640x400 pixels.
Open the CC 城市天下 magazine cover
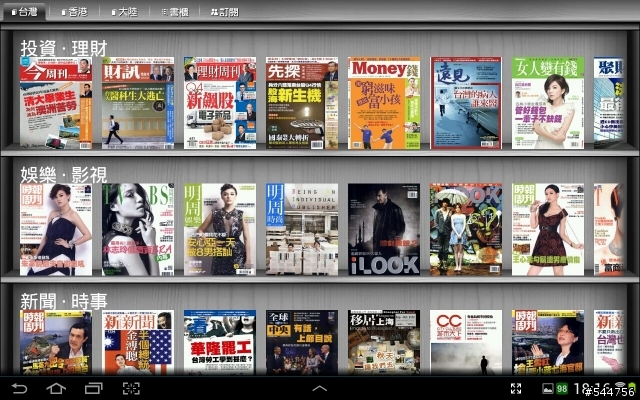point(466,342)
